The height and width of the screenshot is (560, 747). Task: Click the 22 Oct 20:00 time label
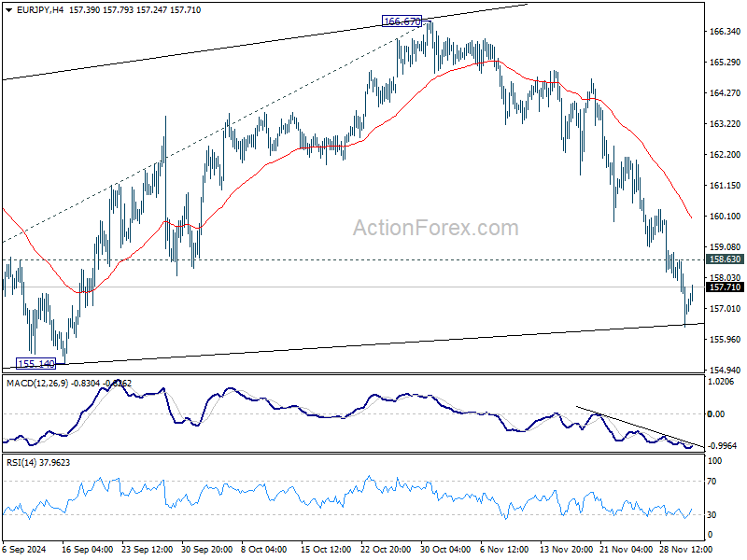pos(386,550)
